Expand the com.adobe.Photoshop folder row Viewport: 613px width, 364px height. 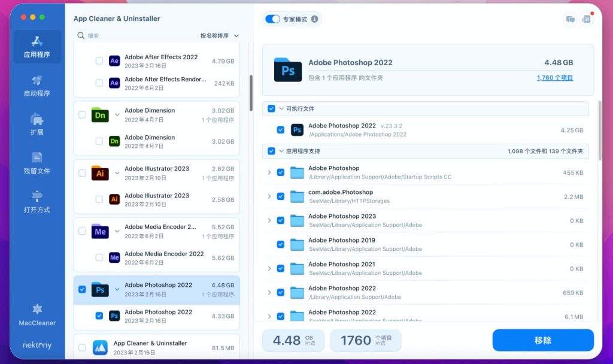click(x=269, y=196)
